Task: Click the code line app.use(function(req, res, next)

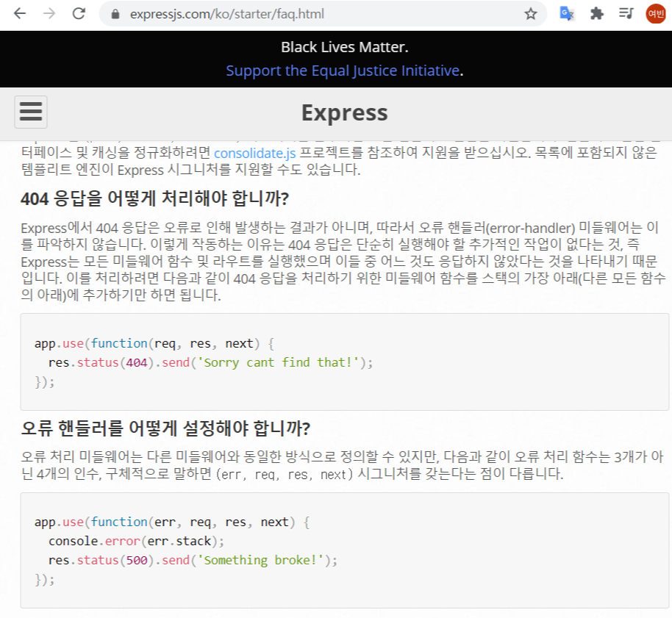Action: click(154, 343)
